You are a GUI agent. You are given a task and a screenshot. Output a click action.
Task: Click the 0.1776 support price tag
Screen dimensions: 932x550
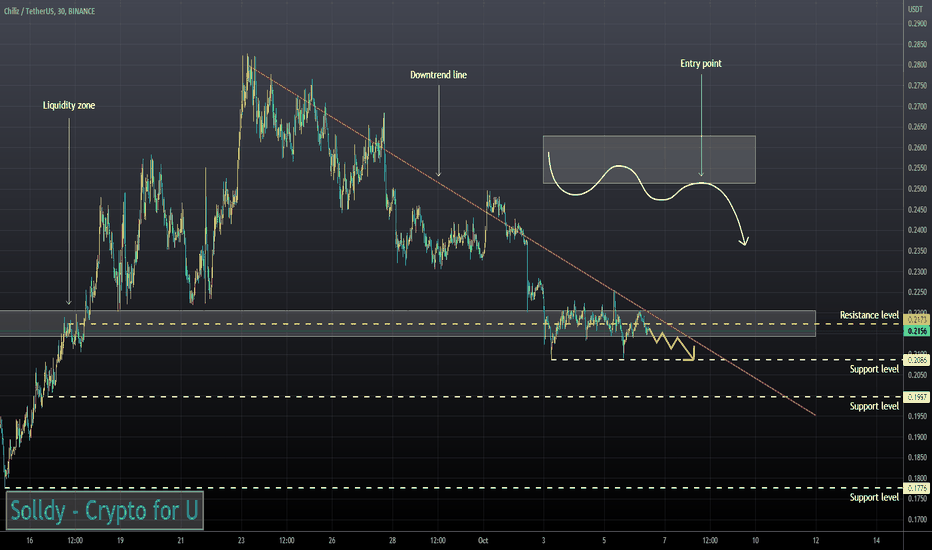tap(917, 488)
